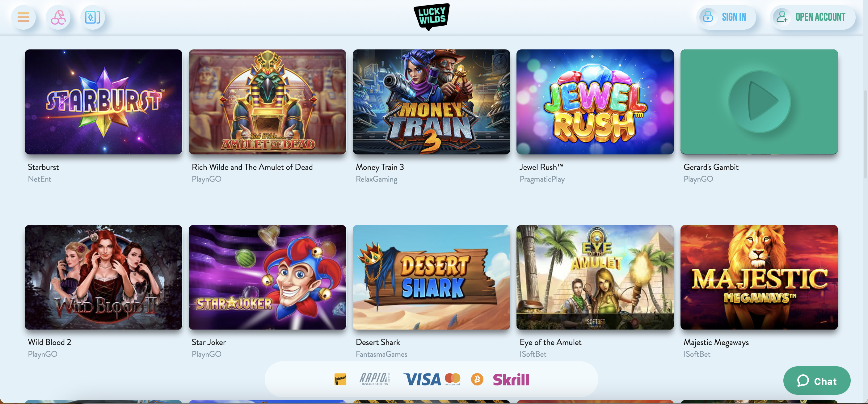Open the Money Train 3 thumbnail
Screen dimensions: 868x404
point(431,102)
